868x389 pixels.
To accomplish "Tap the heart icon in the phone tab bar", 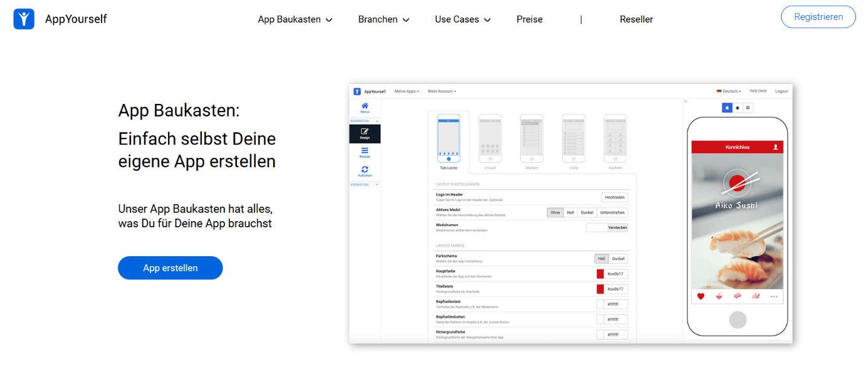I will pos(701,296).
